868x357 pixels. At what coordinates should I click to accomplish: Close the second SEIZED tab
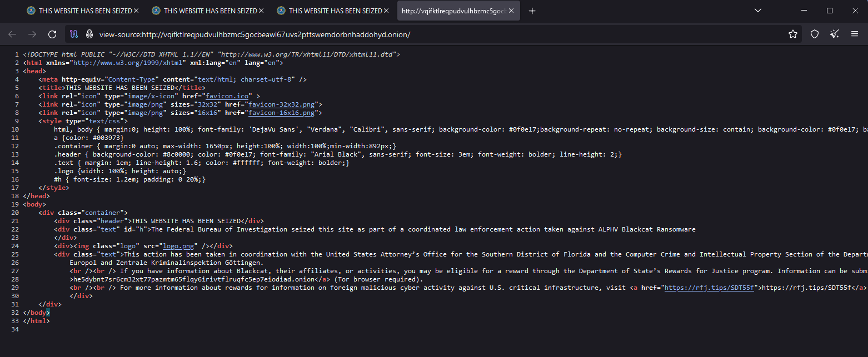point(262,11)
